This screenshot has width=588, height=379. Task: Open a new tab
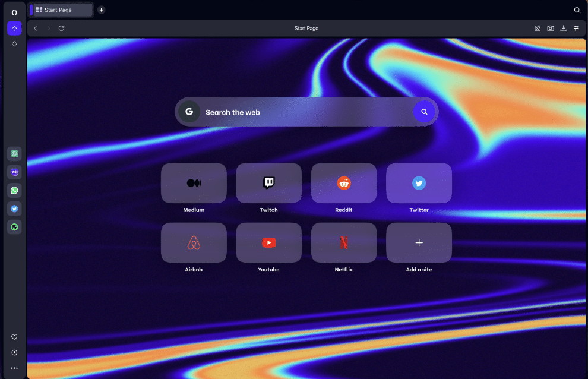(101, 10)
